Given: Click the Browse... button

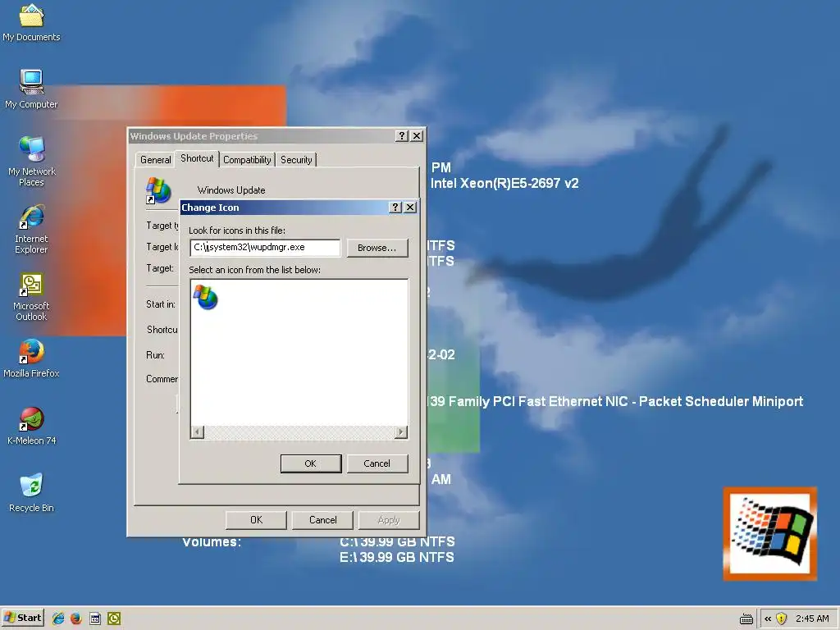Looking at the screenshot, I should (x=377, y=248).
